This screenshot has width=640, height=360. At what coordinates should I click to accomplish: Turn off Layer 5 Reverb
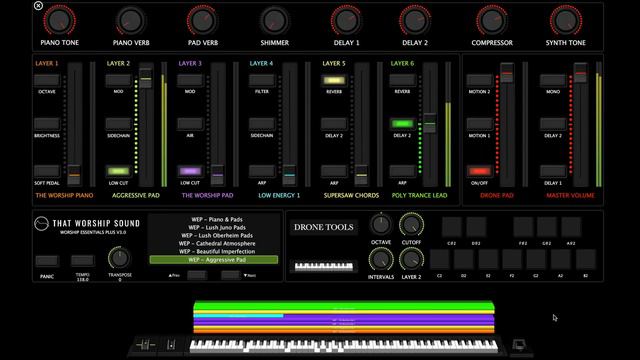(334, 80)
